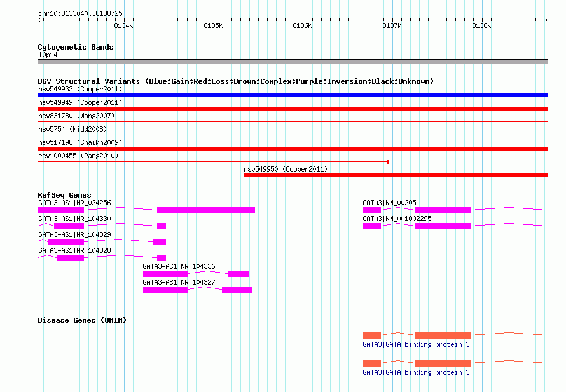Click the Disease Genes (OMIM) track title

click(82, 320)
